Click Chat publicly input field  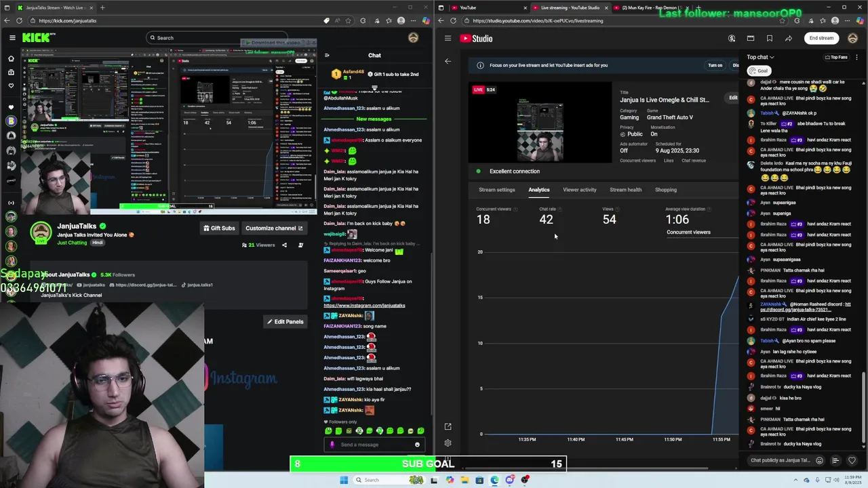tap(780, 460)
